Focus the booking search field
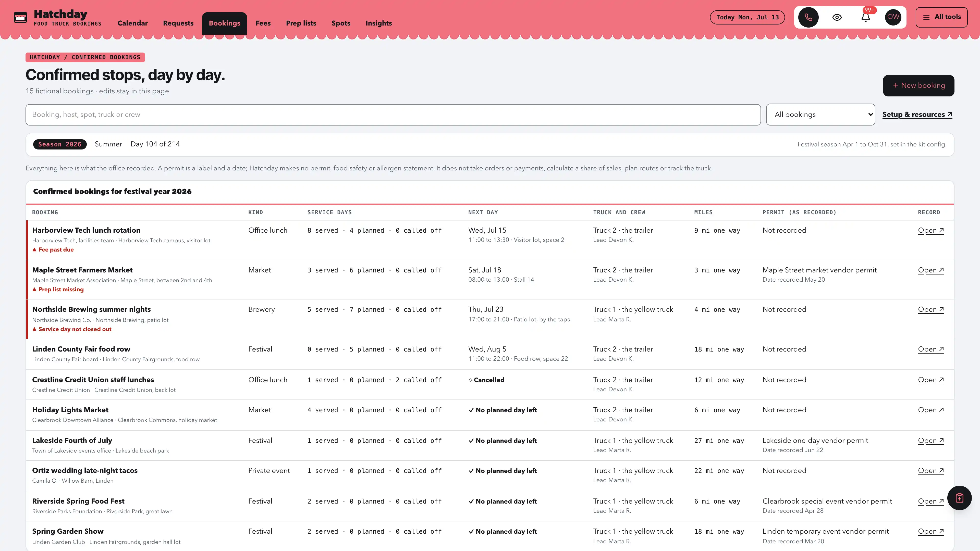The height and width of the screenshot is (551, 980). click(393, 115)
